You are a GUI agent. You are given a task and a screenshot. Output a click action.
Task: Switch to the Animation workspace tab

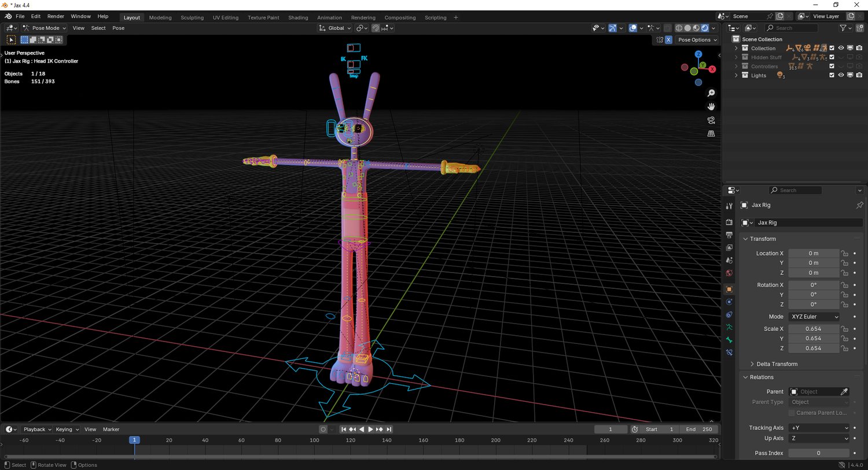pyautogui.click(x=330, y=17)
